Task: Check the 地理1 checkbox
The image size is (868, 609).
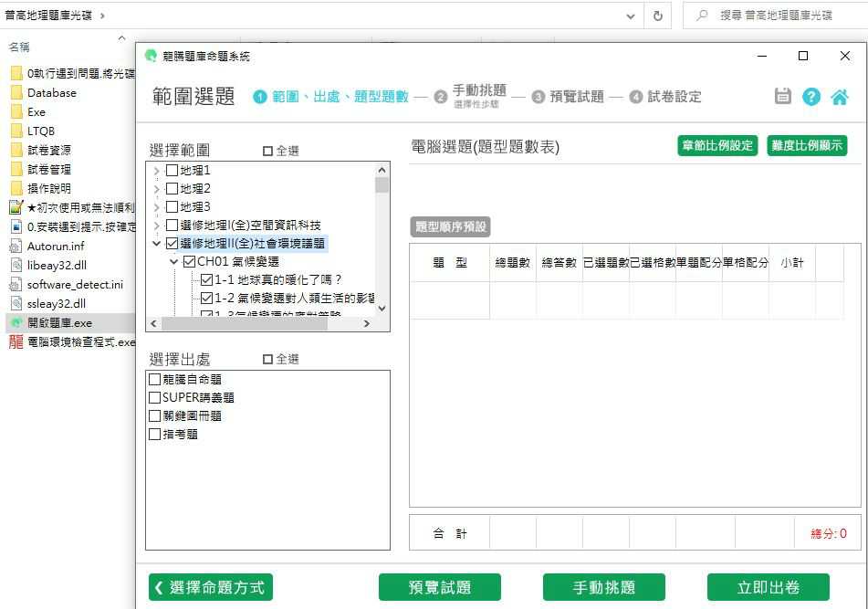Action: 173,170
